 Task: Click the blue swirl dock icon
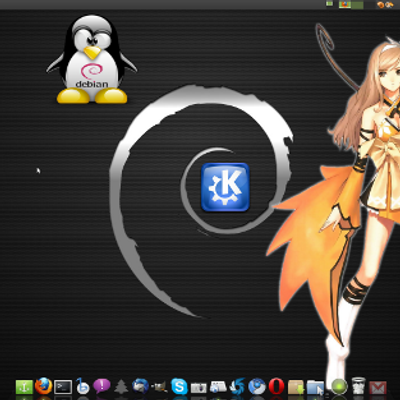click(x=237, y=387)
